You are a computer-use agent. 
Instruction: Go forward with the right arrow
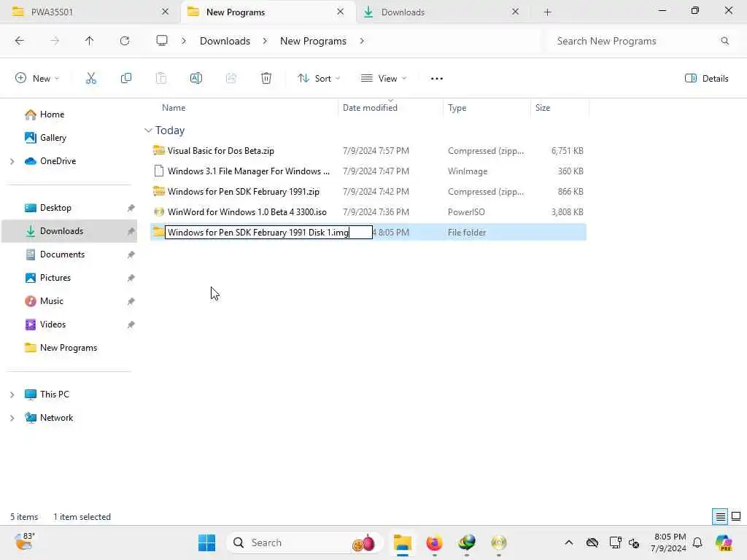55,41
